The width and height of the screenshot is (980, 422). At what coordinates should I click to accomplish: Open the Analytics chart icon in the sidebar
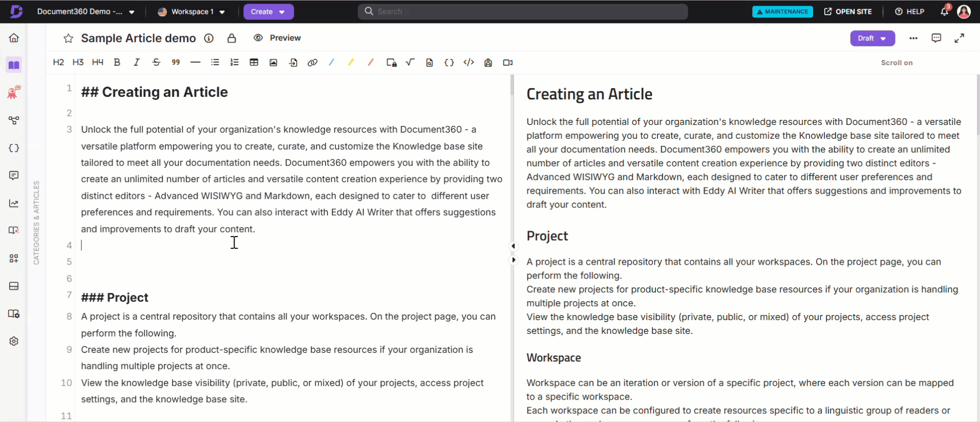14,203
